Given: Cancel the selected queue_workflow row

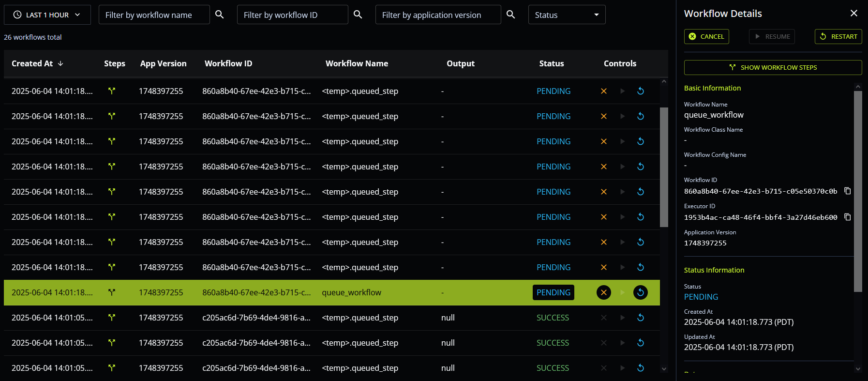Looking at the screenshot, I should [604, 292].
